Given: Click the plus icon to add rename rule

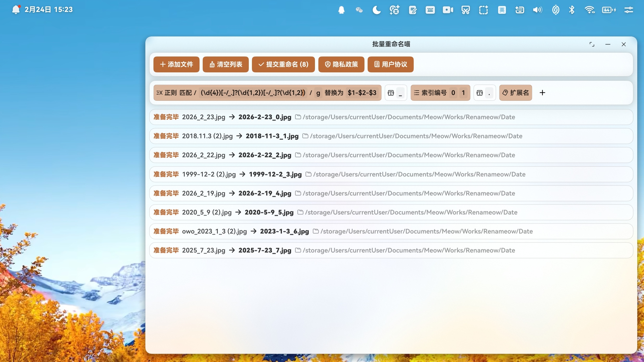Looking at the screenshot, I should [x=542, y=93].
